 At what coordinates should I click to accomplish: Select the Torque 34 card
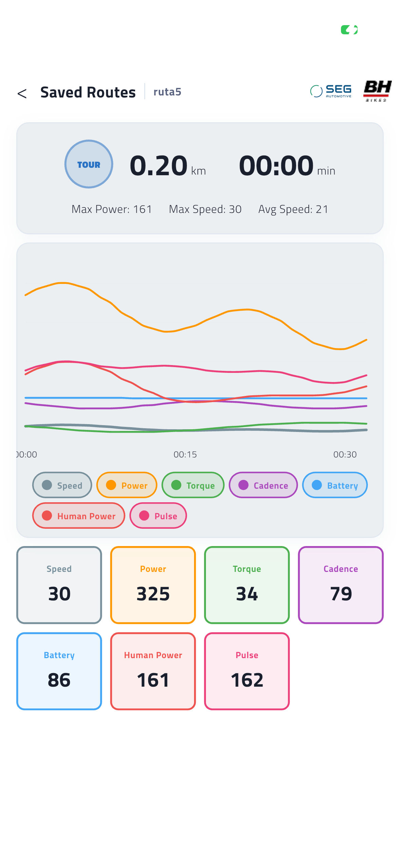click(247, 585)
